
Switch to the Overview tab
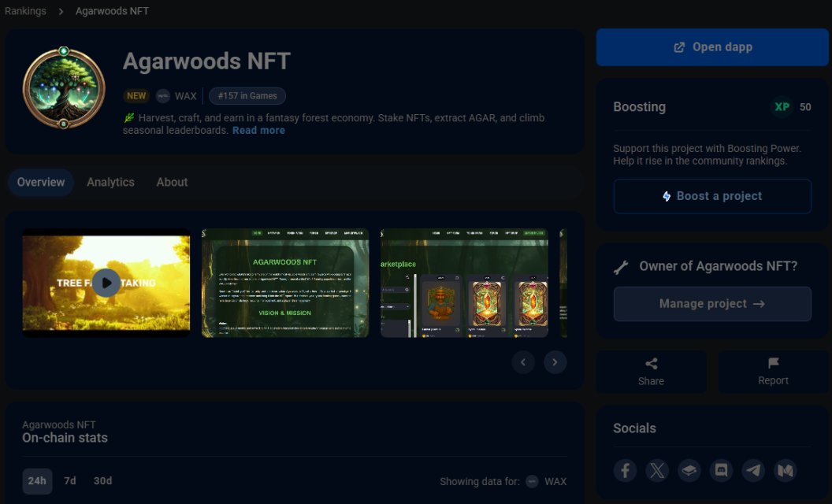[x=41, y=183]
